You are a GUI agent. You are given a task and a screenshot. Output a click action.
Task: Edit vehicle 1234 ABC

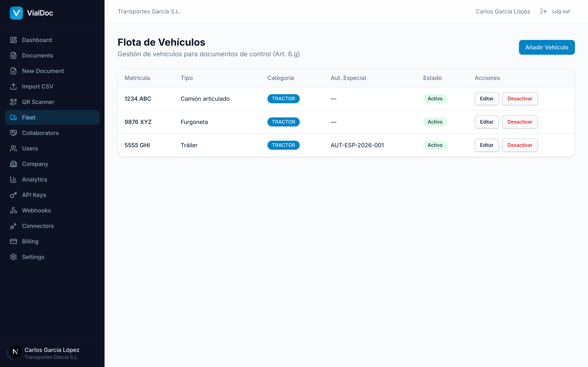click(487, 98)
